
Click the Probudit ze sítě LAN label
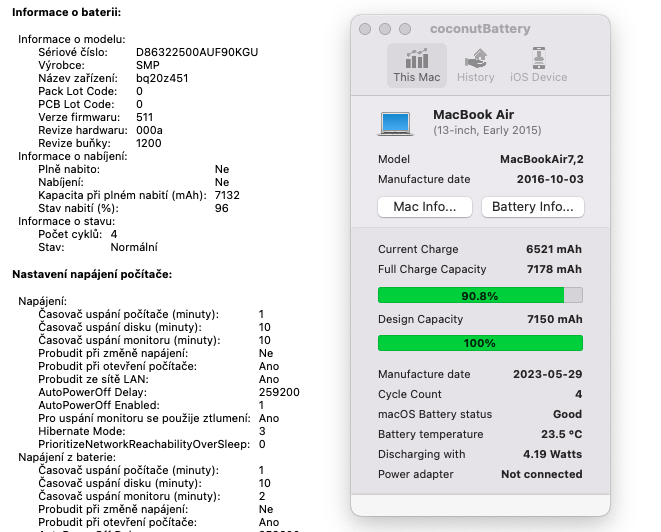coord(93,379)
